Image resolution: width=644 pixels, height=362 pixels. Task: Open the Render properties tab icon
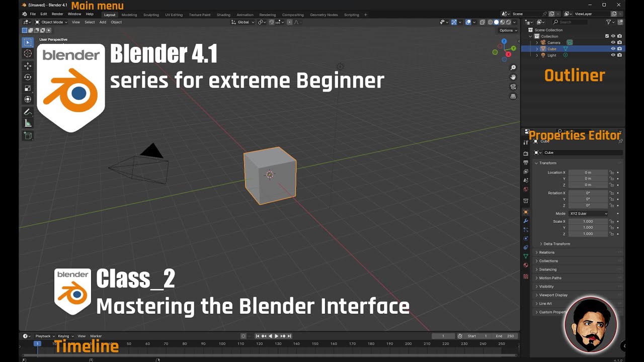pyautogui.click(x=526, y=153)
